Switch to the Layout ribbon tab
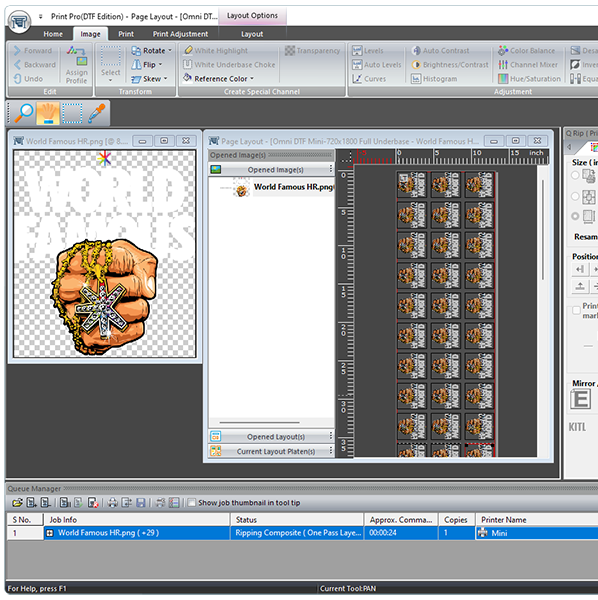Screen dimensions: 598x600 pyautogui.click(x=252, y=34)
